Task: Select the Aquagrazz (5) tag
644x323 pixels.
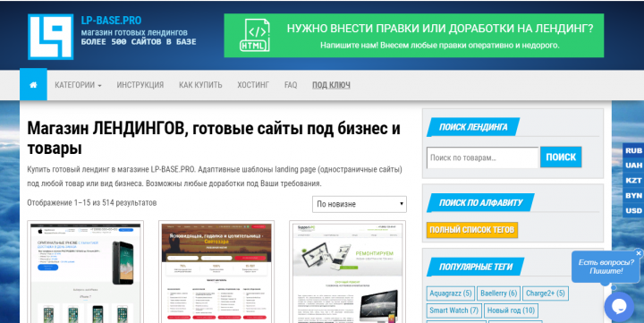Action: pos(451,293)
